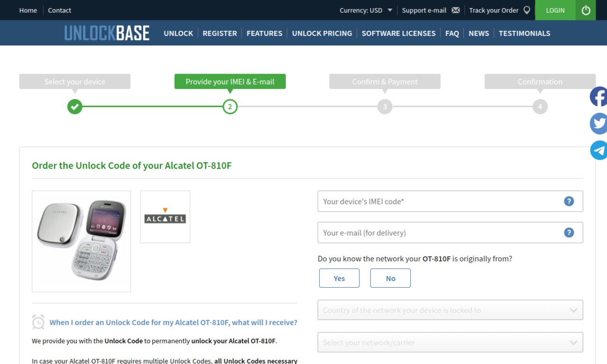Viewport: 607px width, 364px height.
Task: Click the green LOGIN button
Action: [x=555, y=10]
